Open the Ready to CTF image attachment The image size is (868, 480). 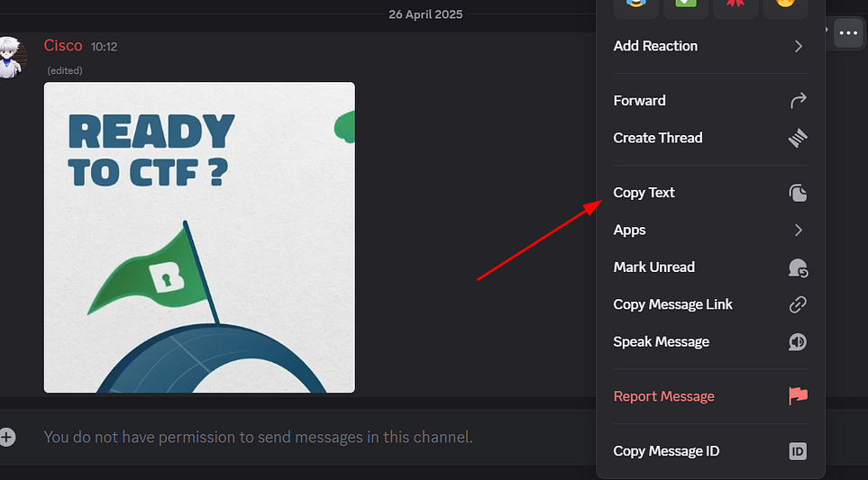(199, 237)
